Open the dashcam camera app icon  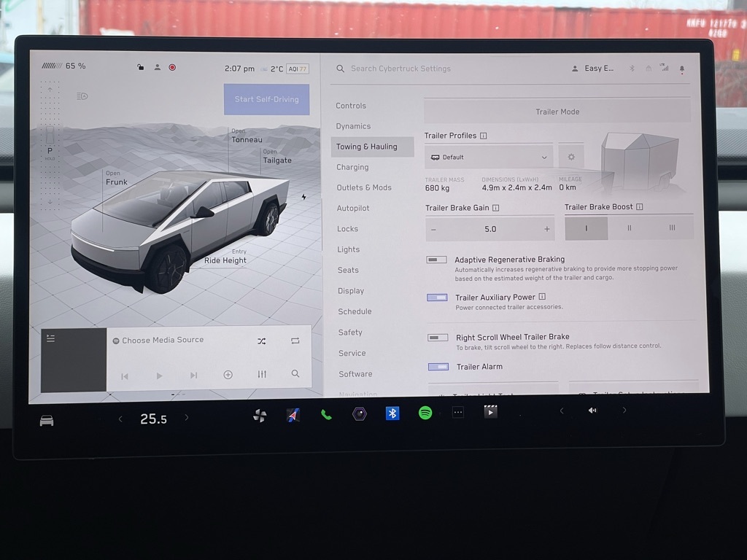tap(360, 413)
